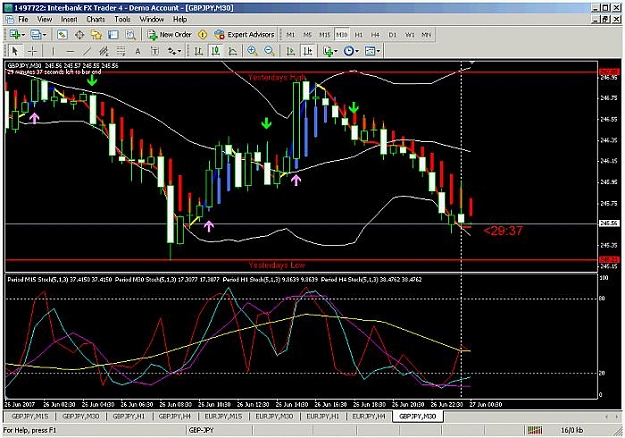The width and height of the screenshot is (625, 438).
Task: Click the connection status bars icon
Action: click(535, 430)
